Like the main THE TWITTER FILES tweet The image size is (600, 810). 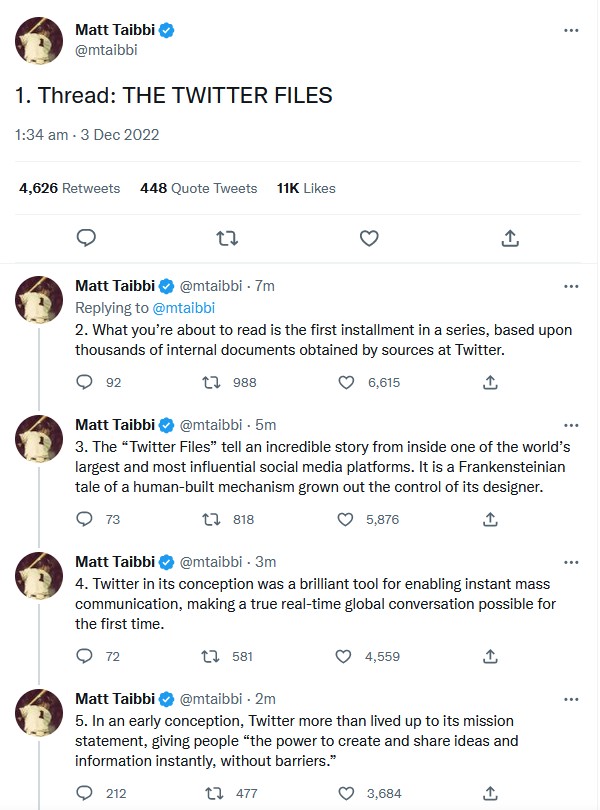(368, 238)
